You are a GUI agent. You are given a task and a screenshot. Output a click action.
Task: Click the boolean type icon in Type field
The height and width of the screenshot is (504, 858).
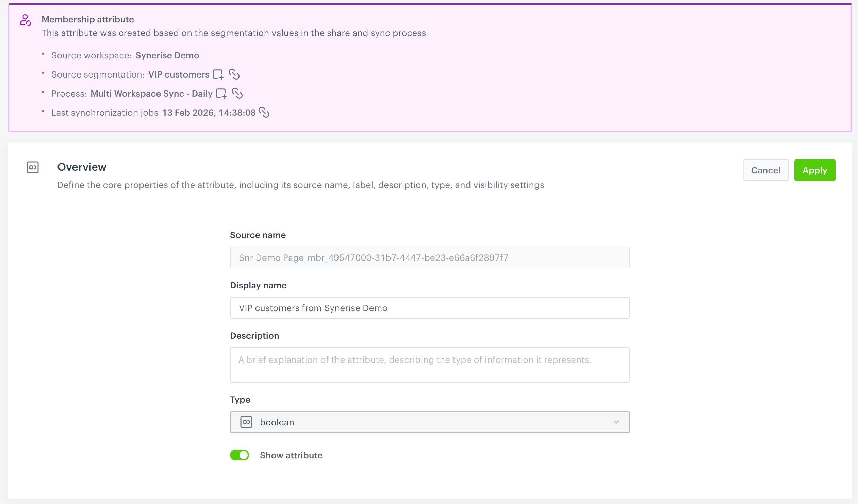click(x=246, y=422)
